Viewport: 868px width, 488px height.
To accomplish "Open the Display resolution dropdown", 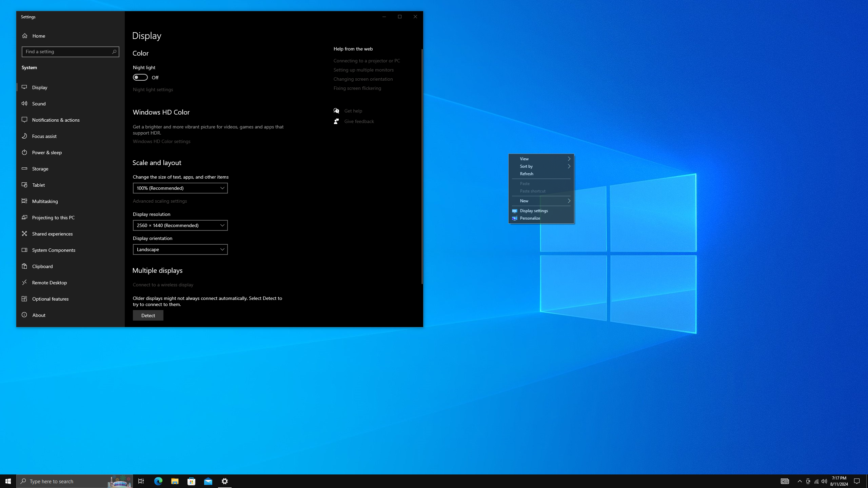I will pyautogui.click(x=180, y=225).
